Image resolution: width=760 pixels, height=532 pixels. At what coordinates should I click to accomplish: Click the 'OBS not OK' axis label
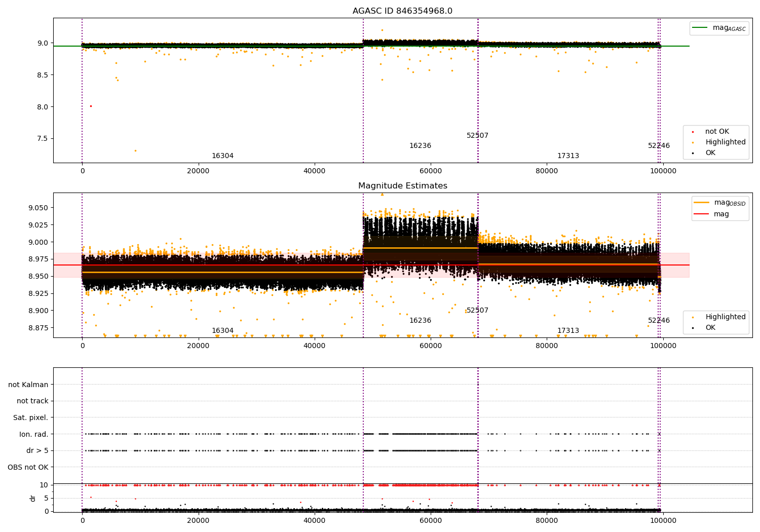pos(28,467)
